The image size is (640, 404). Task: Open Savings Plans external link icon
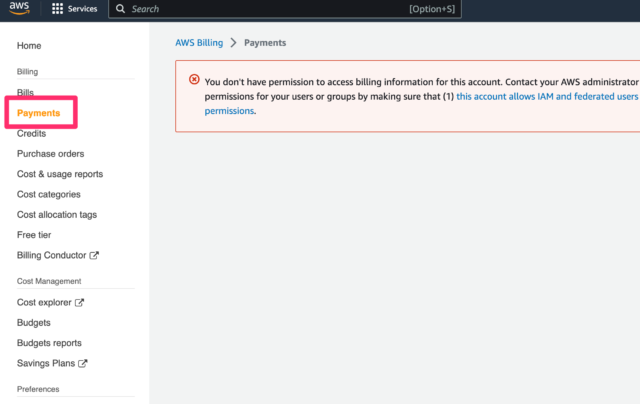(x=83, y=363)
